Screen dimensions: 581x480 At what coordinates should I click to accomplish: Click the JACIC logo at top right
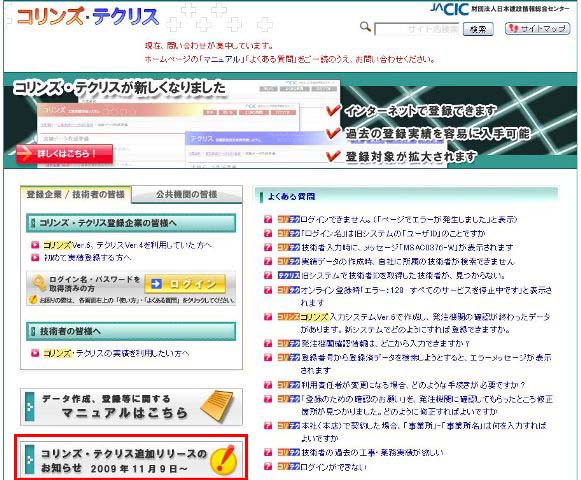pyautogui.click(x=449, y=9)
